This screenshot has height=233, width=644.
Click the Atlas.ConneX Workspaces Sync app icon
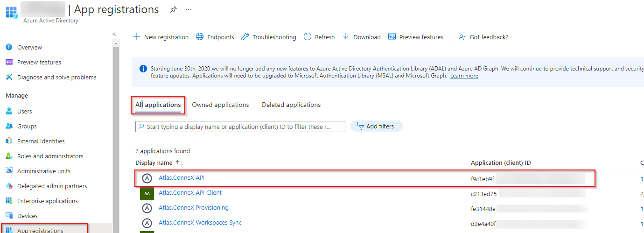coord(147,223)
